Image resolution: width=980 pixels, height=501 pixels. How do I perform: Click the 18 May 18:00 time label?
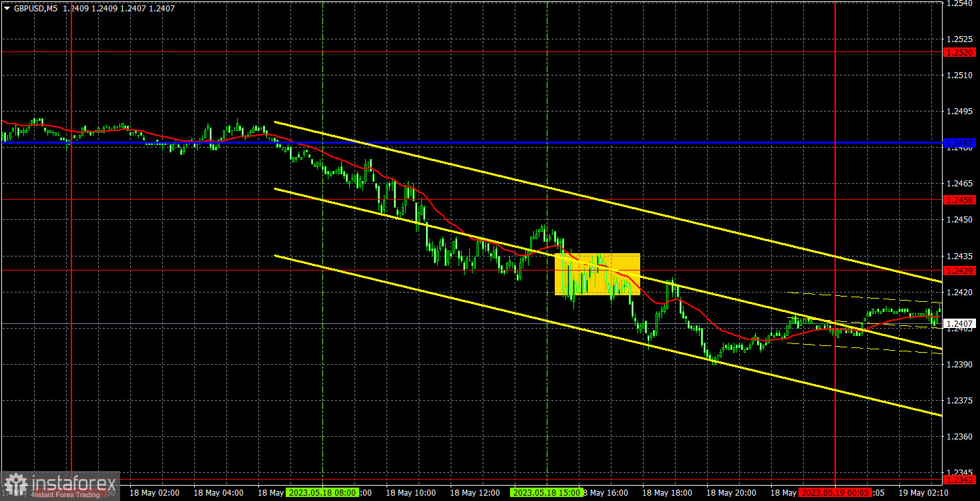pyautogui.click(x=667, y=493)
